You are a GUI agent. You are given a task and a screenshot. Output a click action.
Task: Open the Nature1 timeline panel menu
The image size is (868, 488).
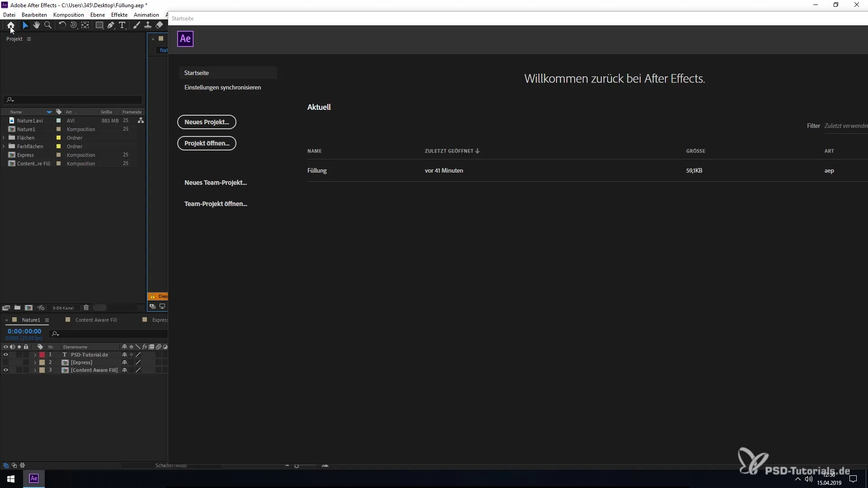pos(47,320)
